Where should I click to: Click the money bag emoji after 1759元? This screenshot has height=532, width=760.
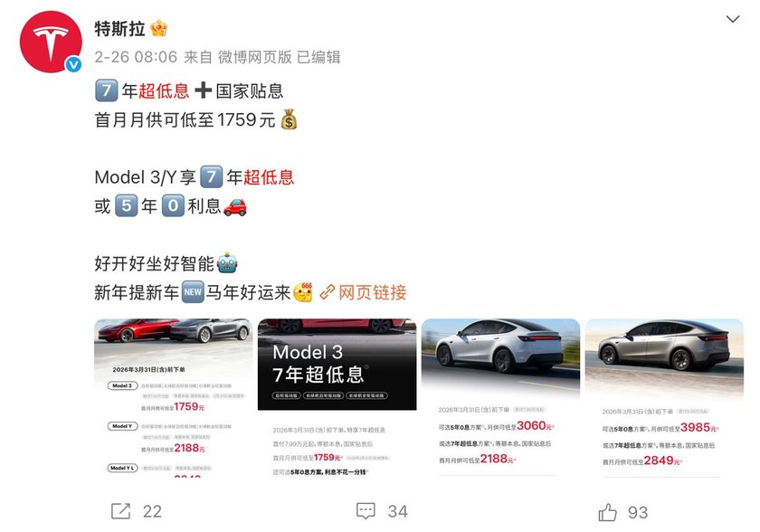289,119
